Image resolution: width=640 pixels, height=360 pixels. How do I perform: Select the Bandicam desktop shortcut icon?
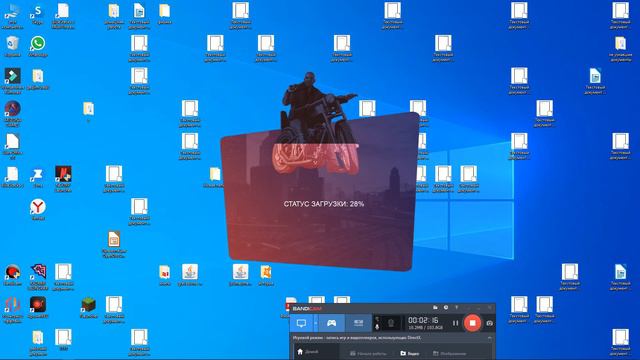pos(12,275)
